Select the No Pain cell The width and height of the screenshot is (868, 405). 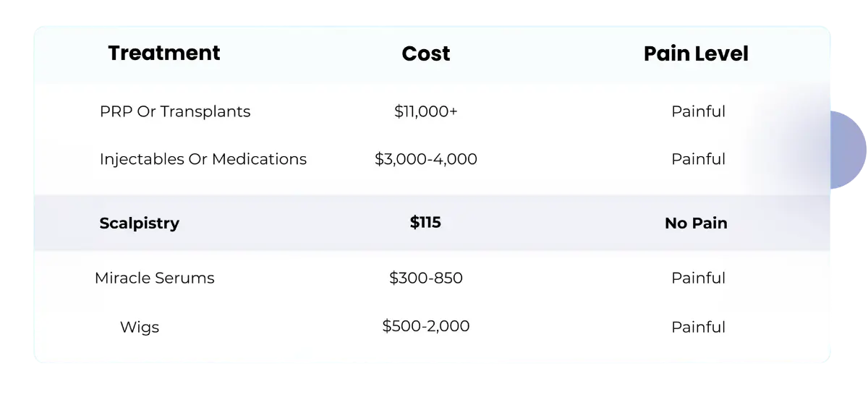(696, 223)
